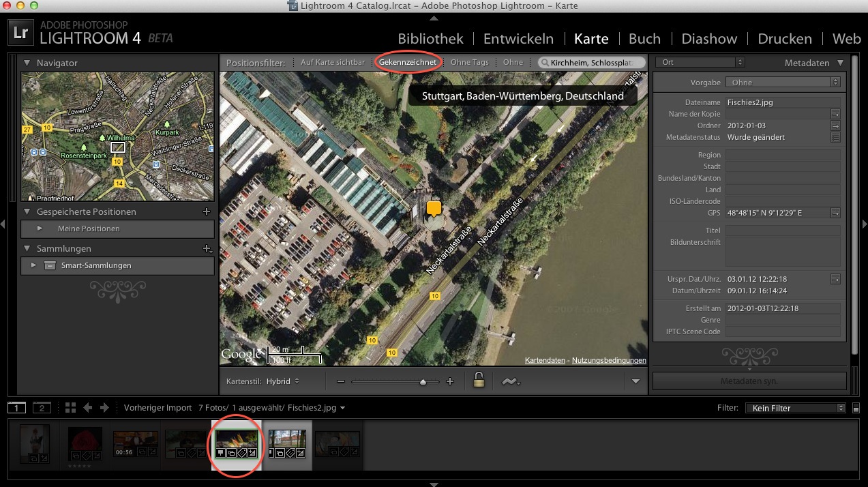Go forward with the right arrow icon
This screenshot has height=487, width=868.
(x=104, y=408)
